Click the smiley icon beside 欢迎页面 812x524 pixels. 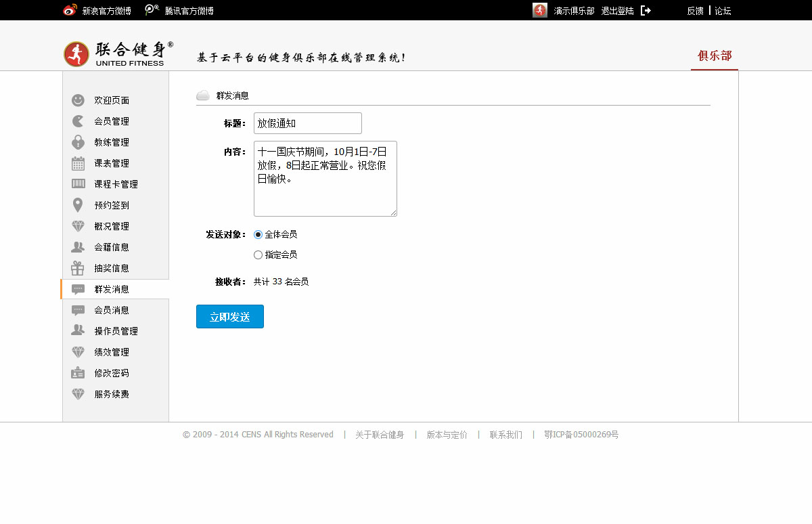78,100
